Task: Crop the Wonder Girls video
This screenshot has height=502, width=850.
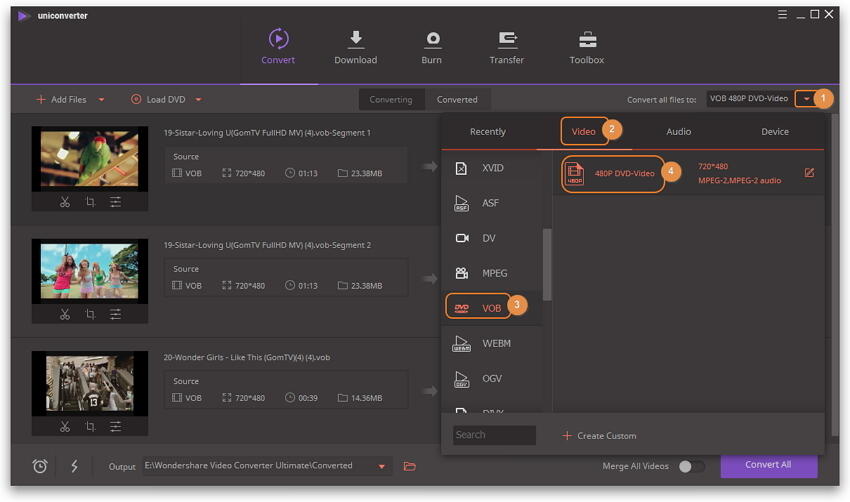Action: click(90, 427)
